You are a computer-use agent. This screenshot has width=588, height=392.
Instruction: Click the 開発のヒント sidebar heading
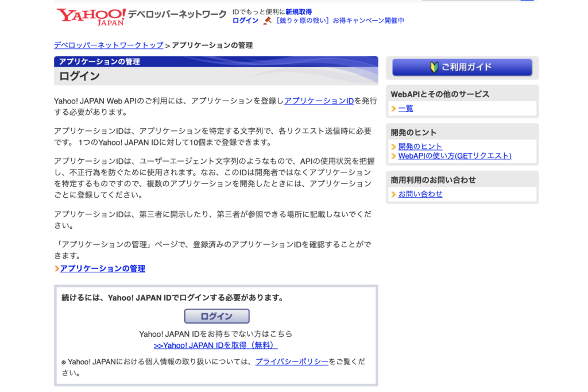point(413,133)
